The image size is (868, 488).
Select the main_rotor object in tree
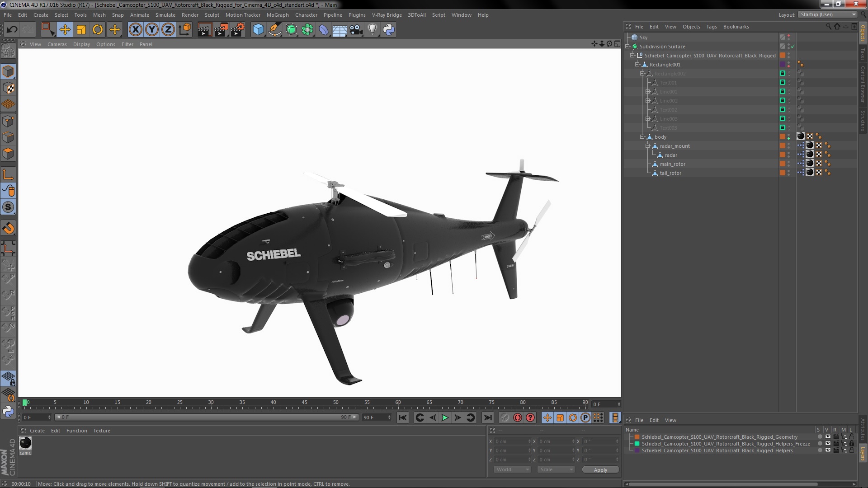[672, 164]
